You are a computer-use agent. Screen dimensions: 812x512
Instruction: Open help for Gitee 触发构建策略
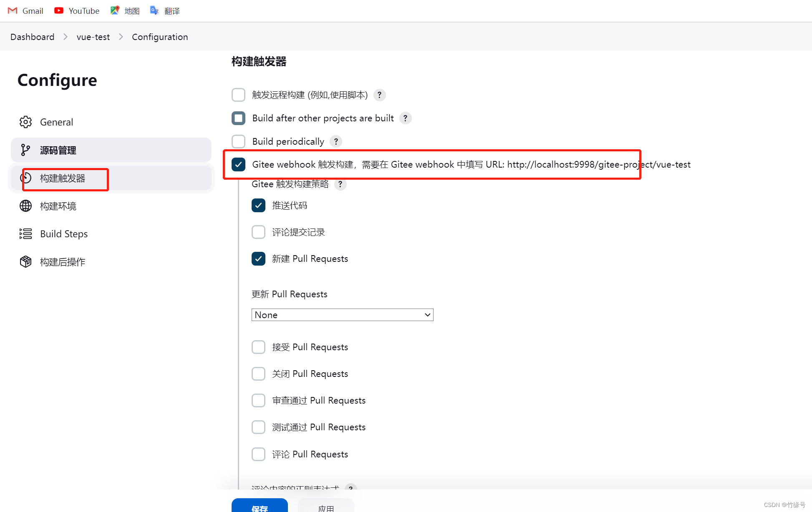(x=340, y=184)
